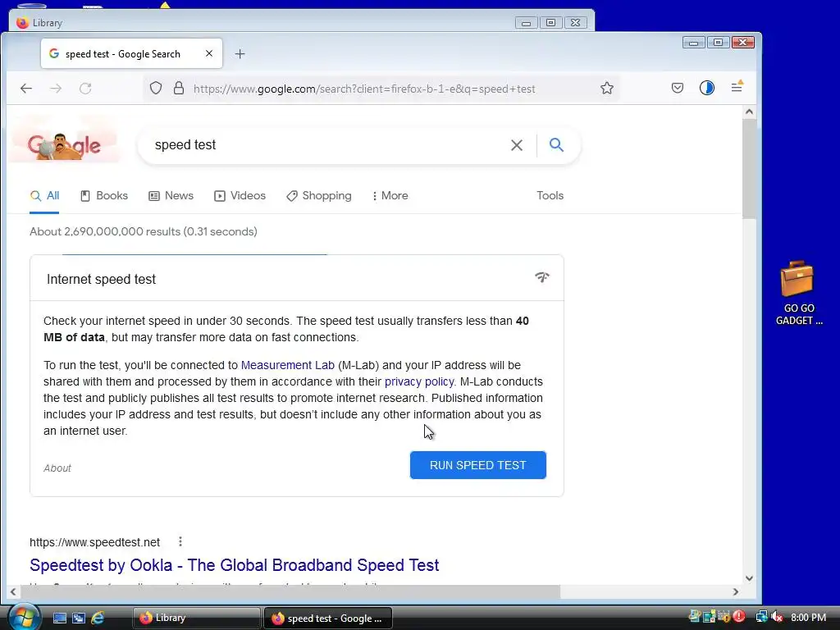Switch to Videos results
Viewport: 840px width, 630px height.
click(x=240, y=195)
